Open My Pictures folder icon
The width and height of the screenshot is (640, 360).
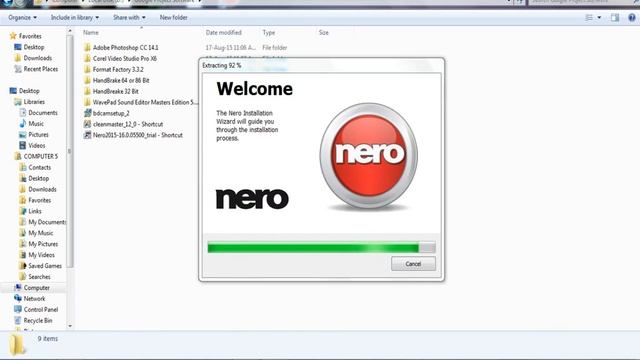click(x=23, y=244)
